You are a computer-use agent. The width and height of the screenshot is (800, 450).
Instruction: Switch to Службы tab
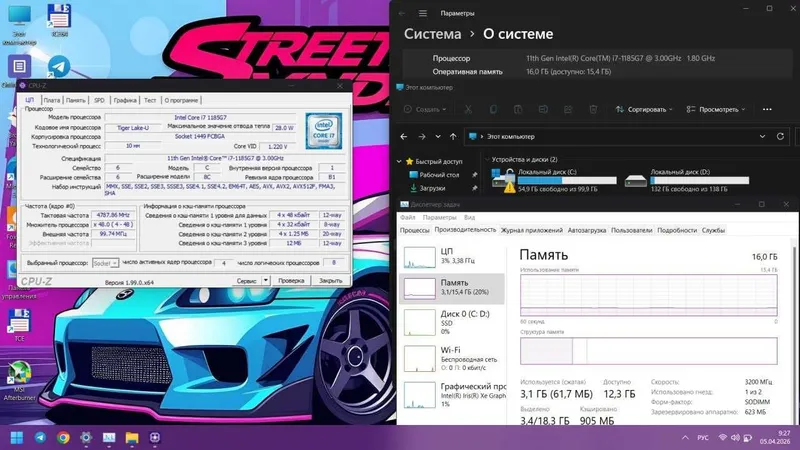pos(713,230)
